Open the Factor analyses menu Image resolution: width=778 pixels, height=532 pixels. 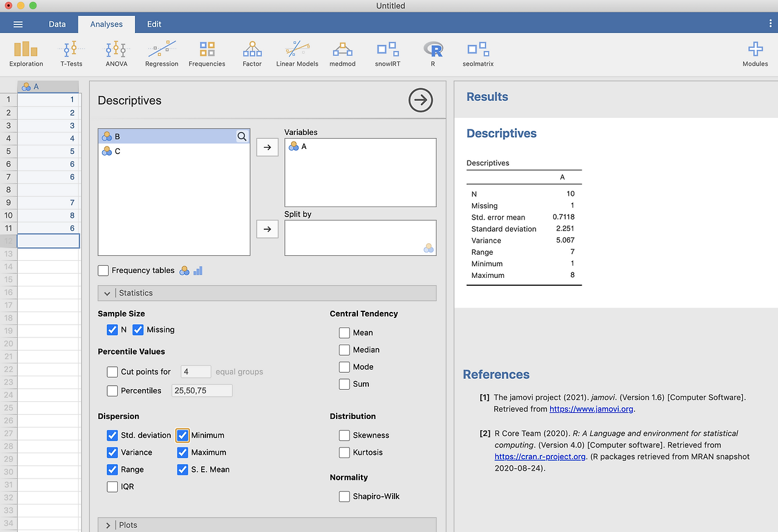[x=252, y=54]
